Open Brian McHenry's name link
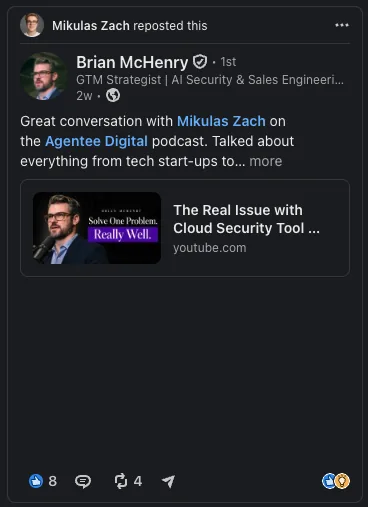Image resolution: width=368 pixels, height=507 pixels. 132,62
